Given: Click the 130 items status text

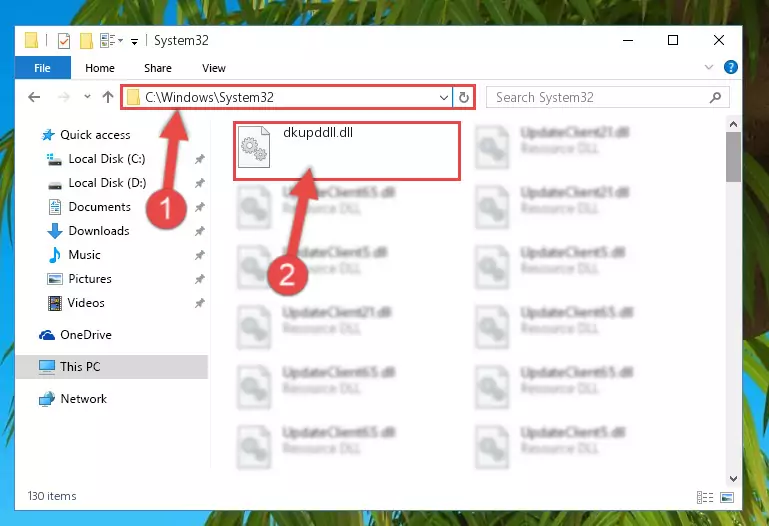Looking at the screenshot, I should click(52, 496).
